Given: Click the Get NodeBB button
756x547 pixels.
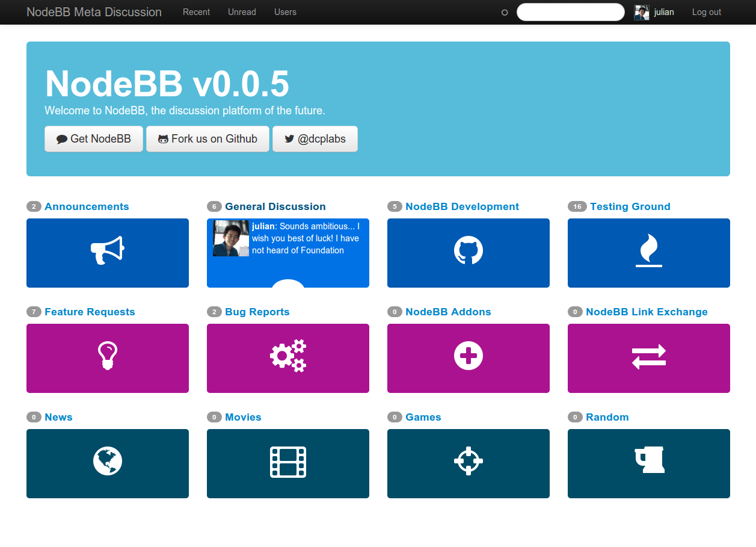Looking at the screenshot, I should click(94, 139).
